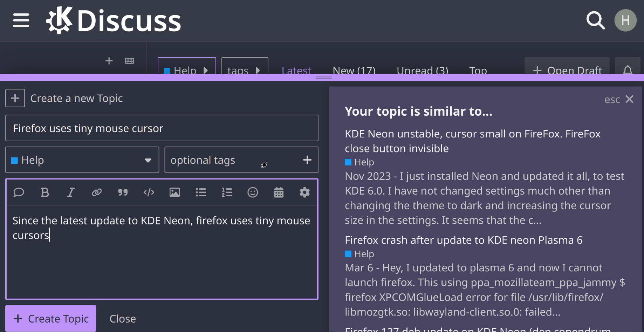
Task: Switch to the New (17) tab
Action: [x=354, y=70]
